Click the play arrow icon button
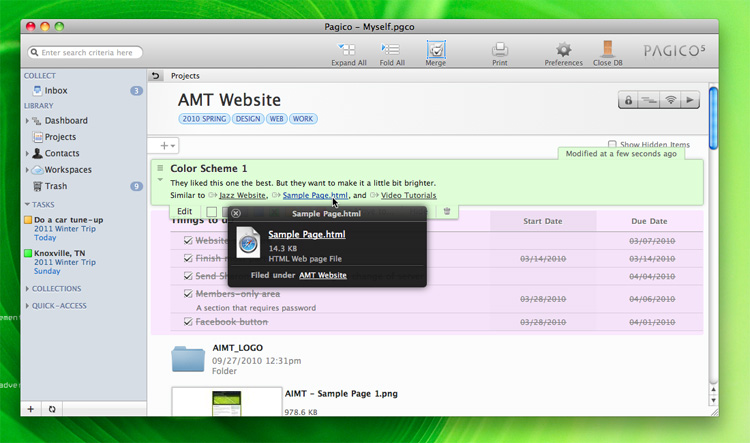Screen dimensions: 750x443 690,100
